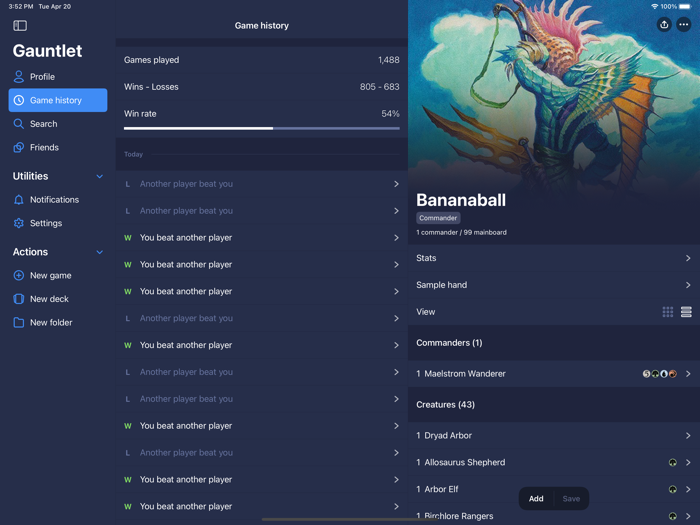The image size is (700, 525).
Task: Collapse the Utilities section chevron
Action: point(100,176)
